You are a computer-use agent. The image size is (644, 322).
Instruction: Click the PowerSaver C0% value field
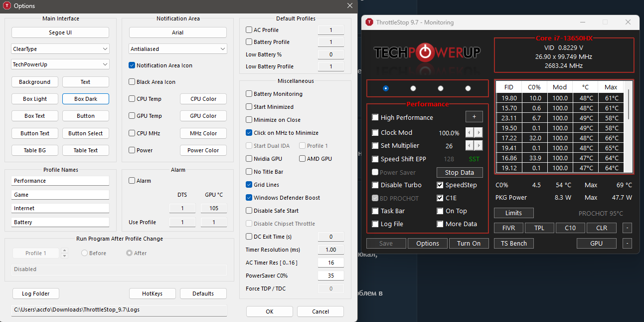(x=331, y=276)
